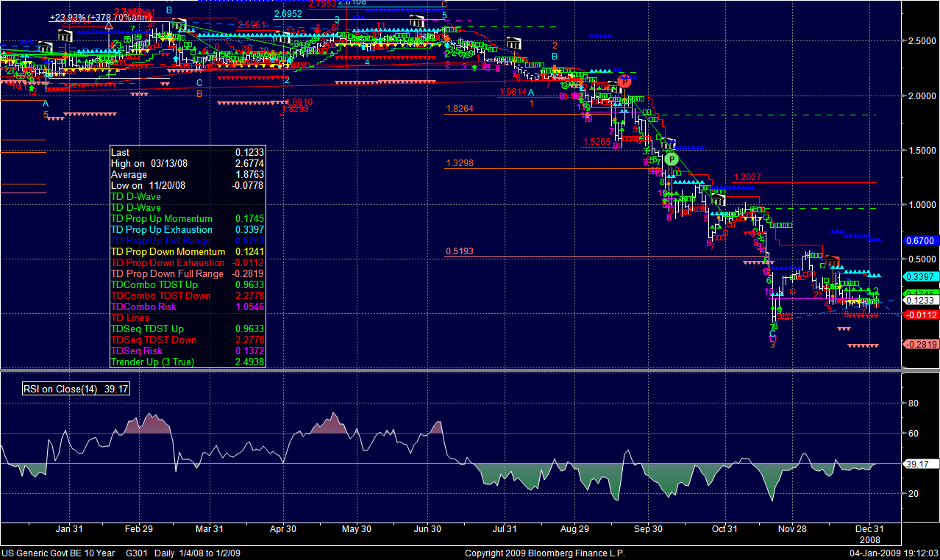This screenshot has height=560, width=940.
Task: Click the Average 1.8763 legend row
Action: (x=187, y=174)
